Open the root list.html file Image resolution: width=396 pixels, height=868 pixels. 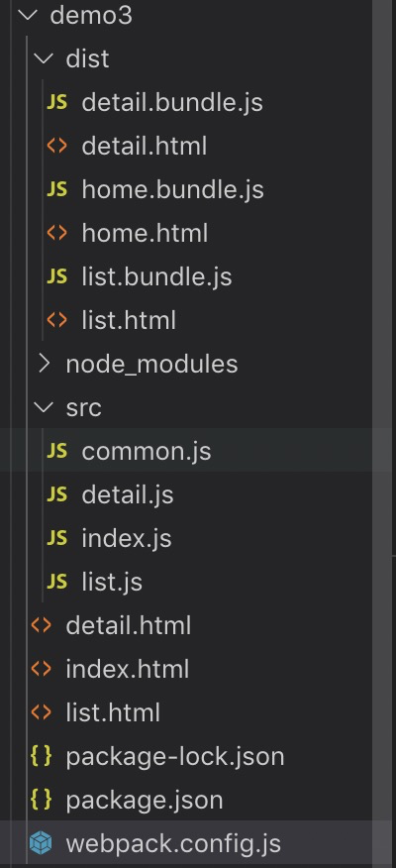pos(113,712)
